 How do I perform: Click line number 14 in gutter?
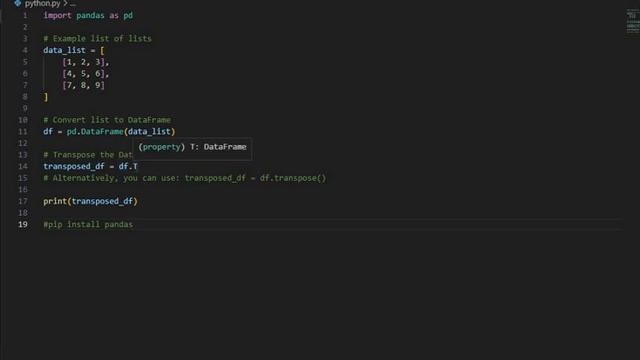point(23,167)
